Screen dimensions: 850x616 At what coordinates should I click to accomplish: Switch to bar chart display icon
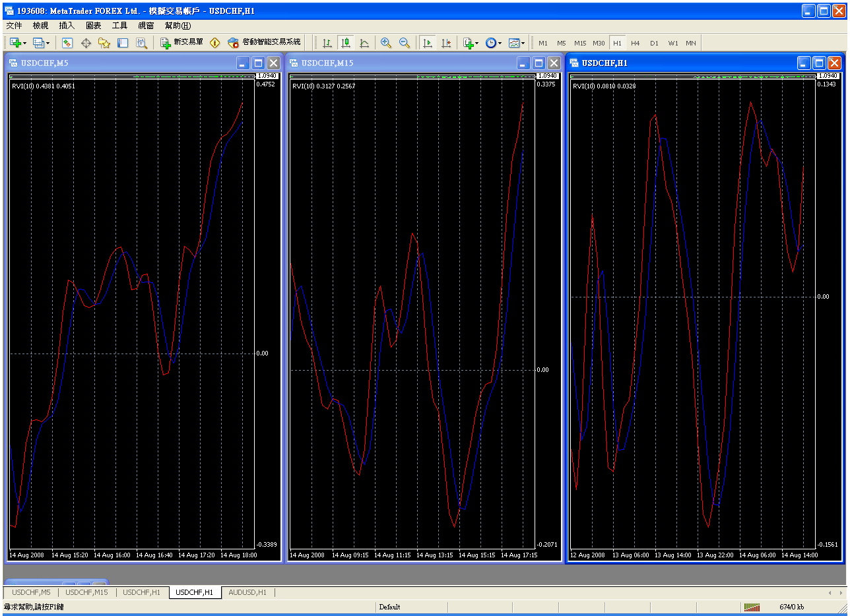tap(327, 43)
